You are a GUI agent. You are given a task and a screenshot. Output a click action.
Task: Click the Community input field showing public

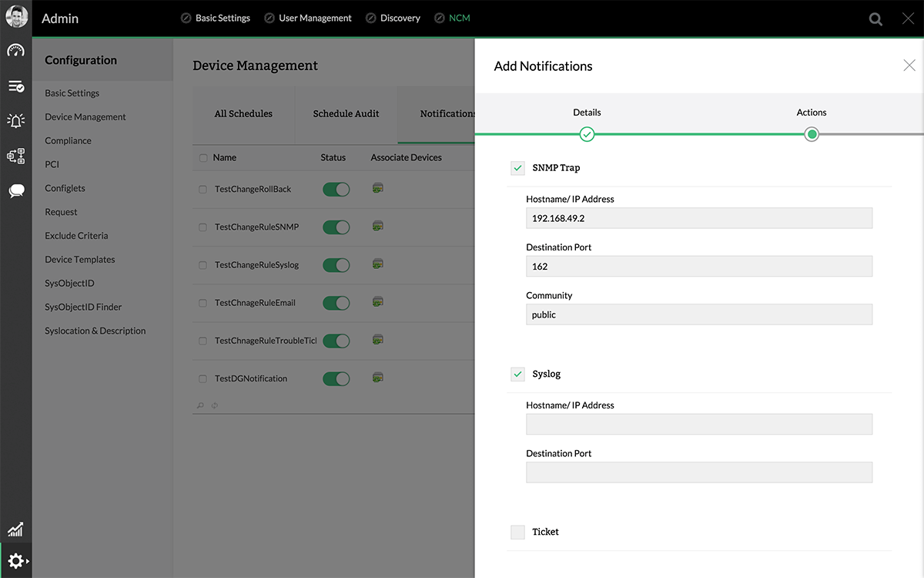coord(698,314)
